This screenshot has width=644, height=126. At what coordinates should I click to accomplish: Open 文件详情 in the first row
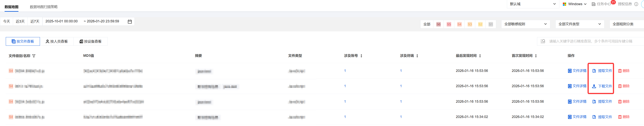(x=577, y=71)
